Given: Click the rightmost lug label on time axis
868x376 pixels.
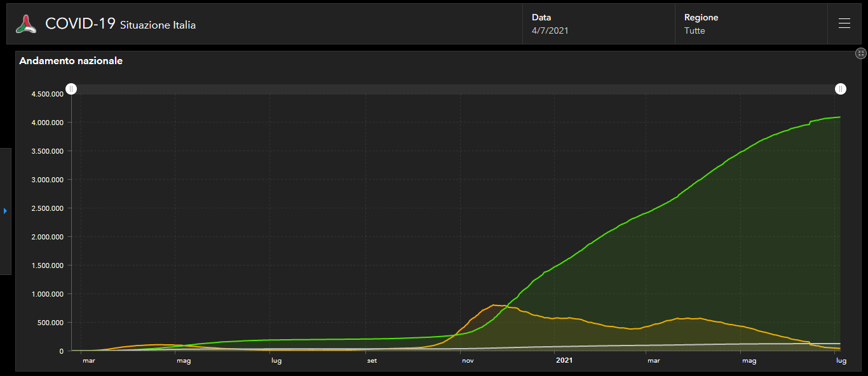Looking at the screenshot, I should [x=841, y=361].
